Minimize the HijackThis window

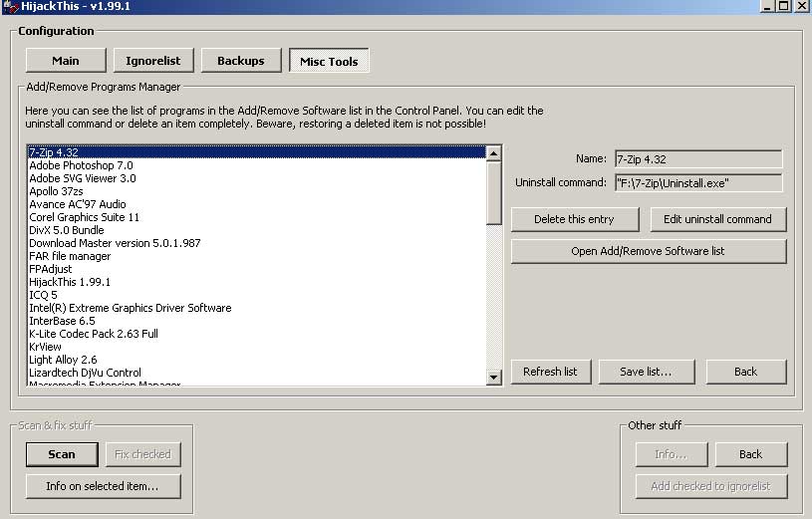[x=767, y=6]
